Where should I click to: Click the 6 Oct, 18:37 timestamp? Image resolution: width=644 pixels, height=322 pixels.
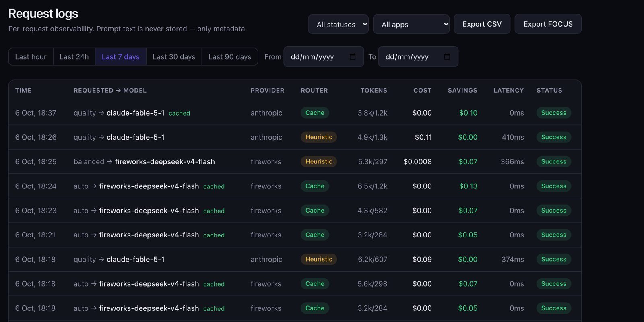coord(36,113)
